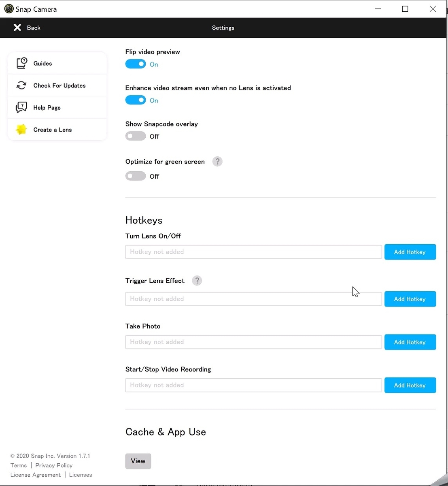Click the Snap Camera app logo in title bar
The height and width of the screenshot is (486, 448).
(x=8, y=9)
